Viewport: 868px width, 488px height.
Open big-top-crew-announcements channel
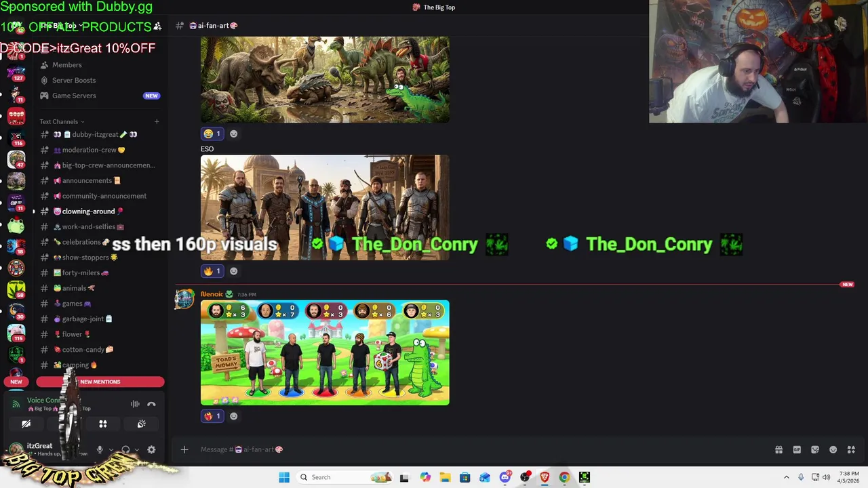(100, 165)
